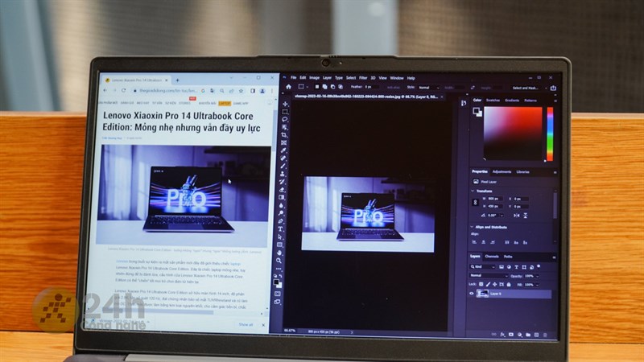The height and width of the screenshot is (362, 644).
Task: Select the Horizontal Type tool
Action: (281, 229)
